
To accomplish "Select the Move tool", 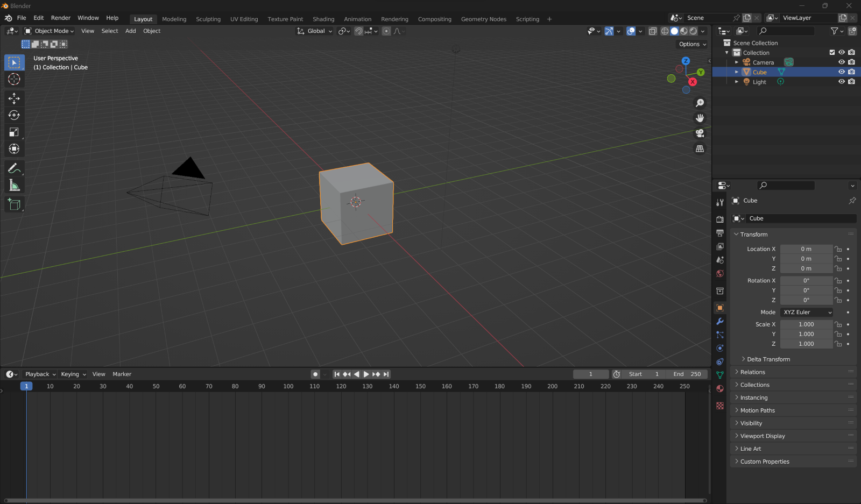I will [x=15, y=98].
